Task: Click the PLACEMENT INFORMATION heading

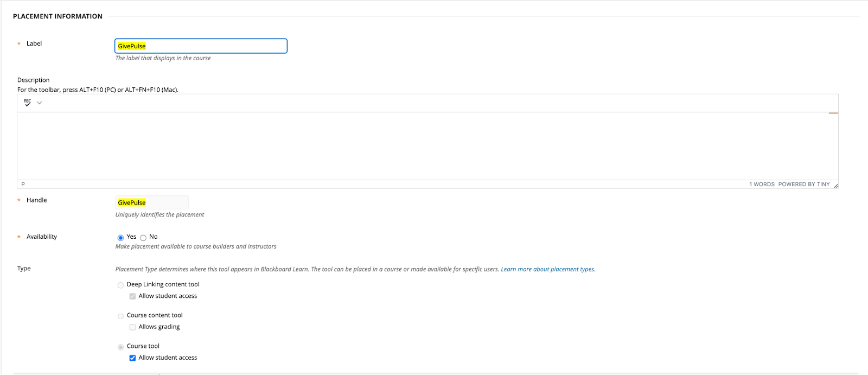Action: coord(58,16)
